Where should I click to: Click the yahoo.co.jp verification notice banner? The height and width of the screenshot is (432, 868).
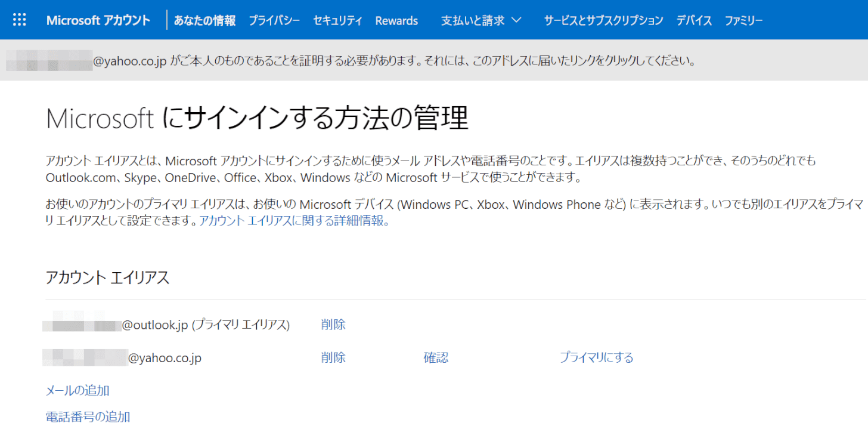(434, 60)
